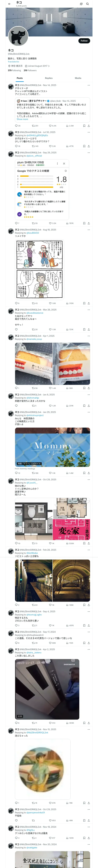The height and width of the screenshot is (868, 98).
Task: Bookmark the Sep 29, 2025 pium SHIBUYA109 reply
Action: 84,223
